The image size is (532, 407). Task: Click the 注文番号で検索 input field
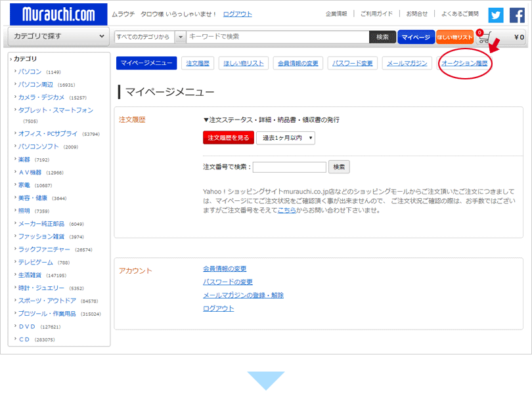point(289,167)
